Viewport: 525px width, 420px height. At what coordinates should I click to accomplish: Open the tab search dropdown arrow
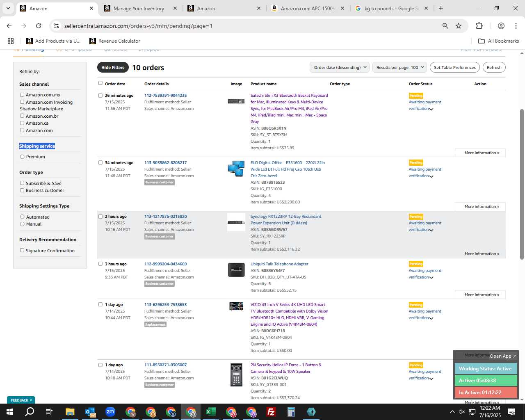coord(8,8)
